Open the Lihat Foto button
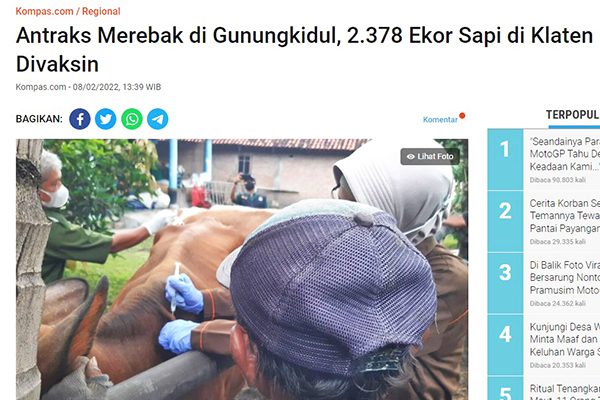 (430, 157)
